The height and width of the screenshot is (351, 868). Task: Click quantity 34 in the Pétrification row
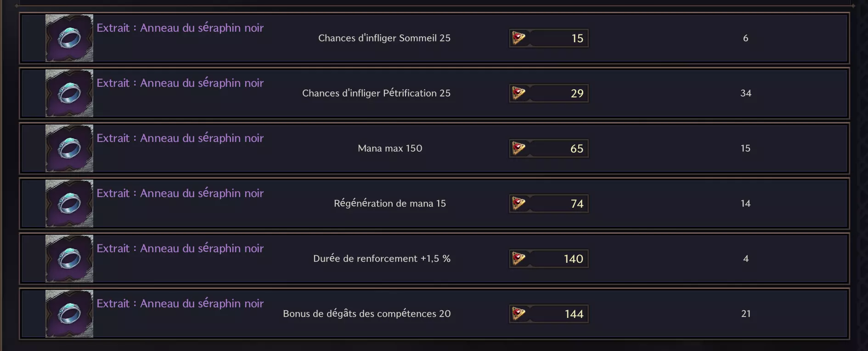coord(746,93)
